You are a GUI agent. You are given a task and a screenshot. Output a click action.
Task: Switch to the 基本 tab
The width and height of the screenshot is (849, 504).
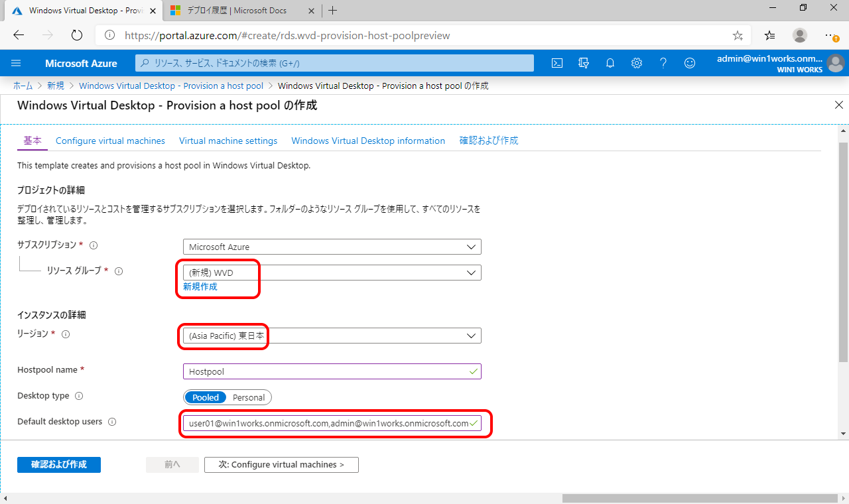coord(33,141)
